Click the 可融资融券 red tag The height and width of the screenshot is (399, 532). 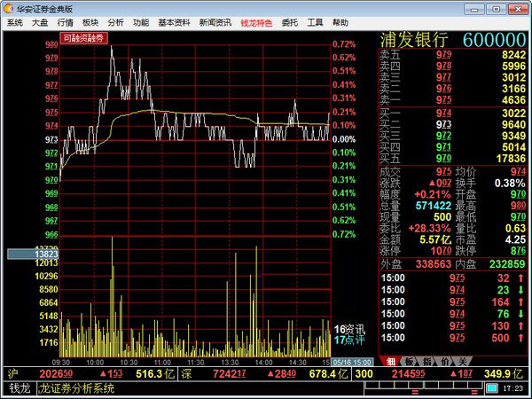tap(82, 38)
